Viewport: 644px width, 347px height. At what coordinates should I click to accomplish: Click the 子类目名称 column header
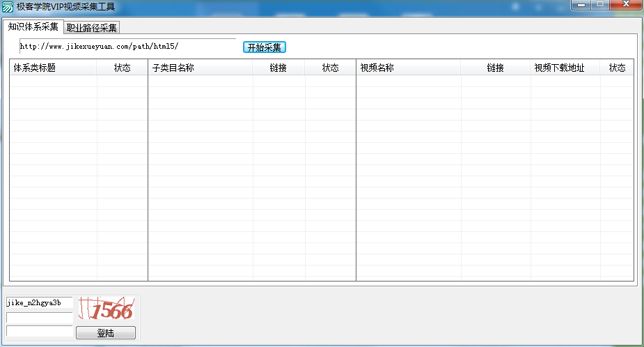tap(201, 68)
